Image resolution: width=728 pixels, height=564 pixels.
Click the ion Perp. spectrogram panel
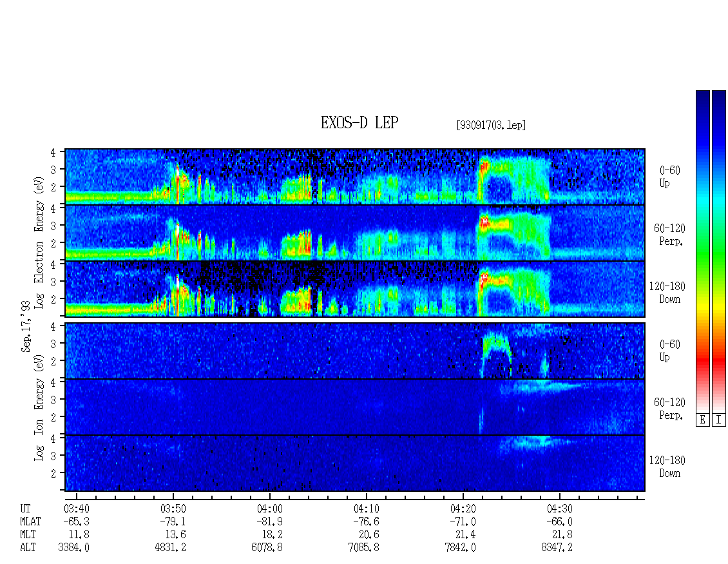pos(355,407)
